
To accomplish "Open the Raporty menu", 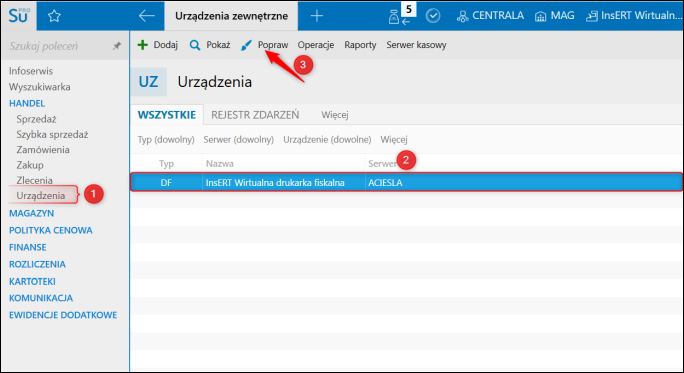I will [x=360, y=45].
